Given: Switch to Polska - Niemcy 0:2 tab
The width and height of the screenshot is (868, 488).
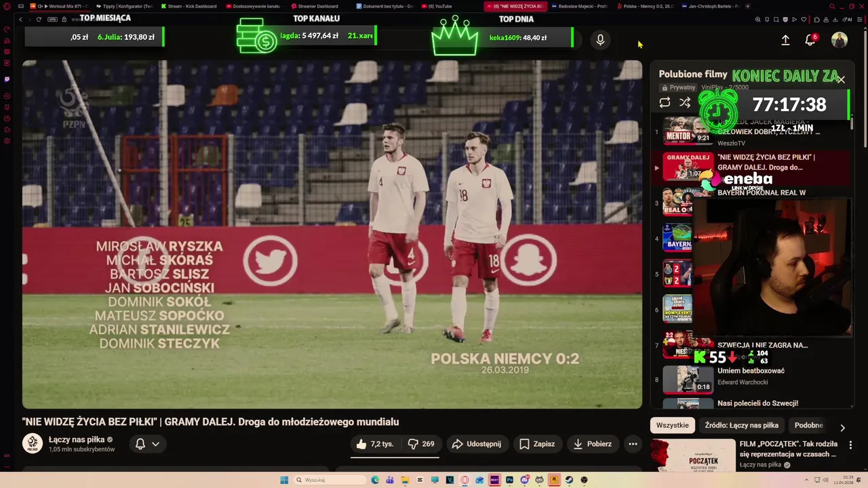Looking at the screenshot, I should (x=645, y=6).
